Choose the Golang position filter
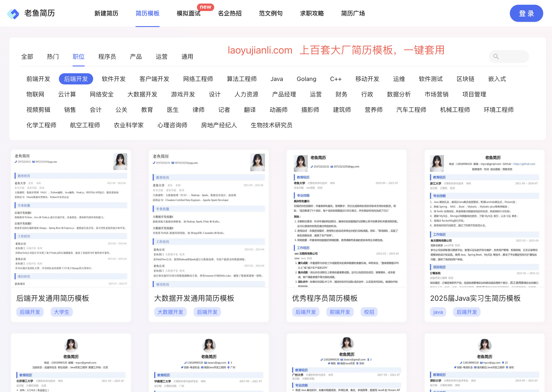Viewport: 552px width, 392px height. (x=306, y=79)
